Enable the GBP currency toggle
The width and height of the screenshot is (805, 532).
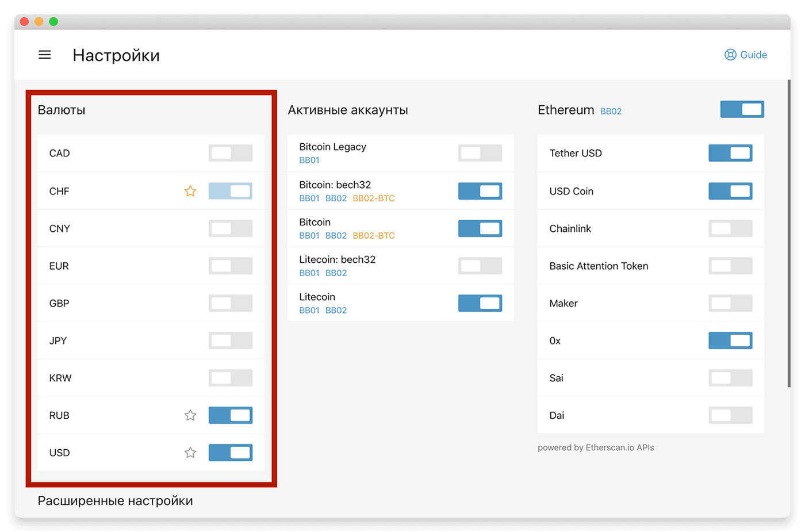[x=231, y=303]
